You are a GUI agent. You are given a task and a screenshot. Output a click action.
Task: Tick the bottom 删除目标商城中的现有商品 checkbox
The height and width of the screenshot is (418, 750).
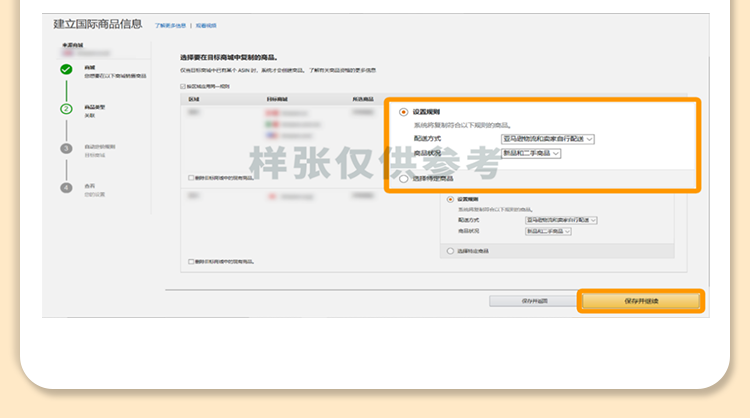[191, 261]
